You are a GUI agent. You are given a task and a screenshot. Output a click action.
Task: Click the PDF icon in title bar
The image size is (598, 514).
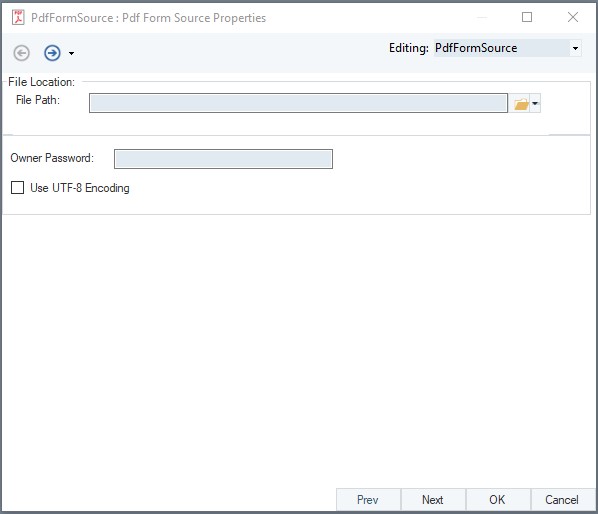(18, 18)
